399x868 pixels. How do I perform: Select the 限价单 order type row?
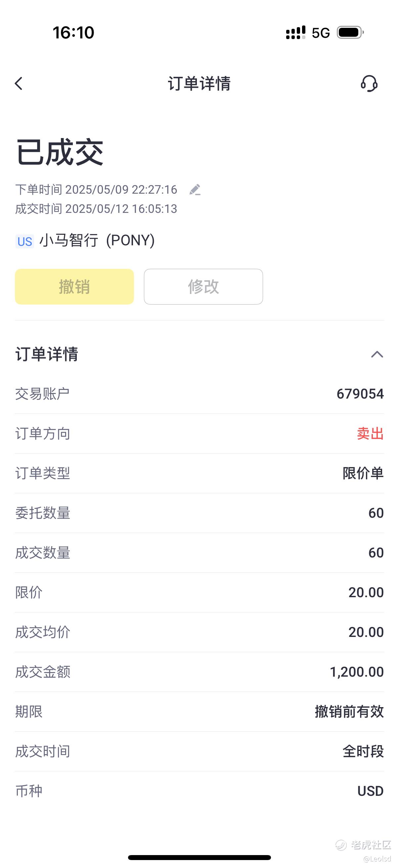[x=199, y=473]
